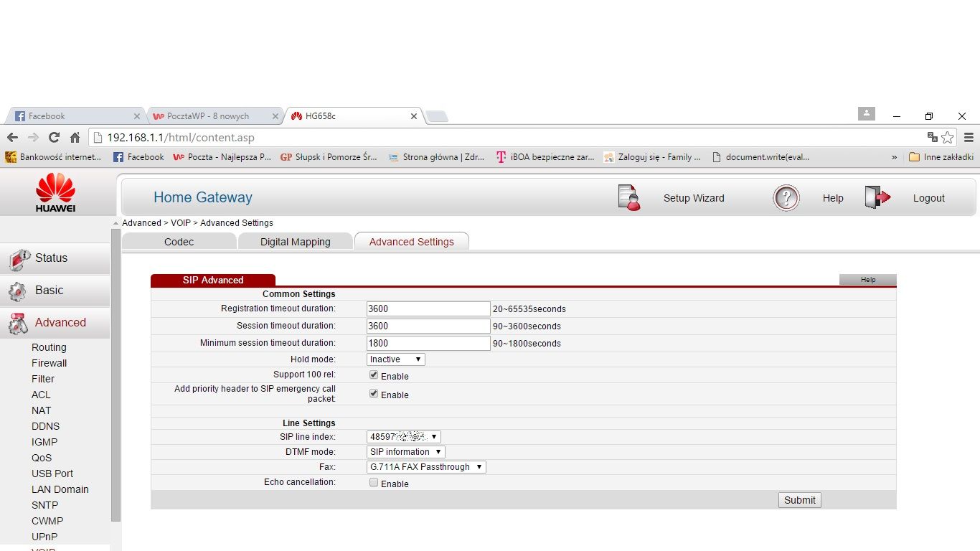
Task: Open Basic settings gear icon
Action: [17, 291]
